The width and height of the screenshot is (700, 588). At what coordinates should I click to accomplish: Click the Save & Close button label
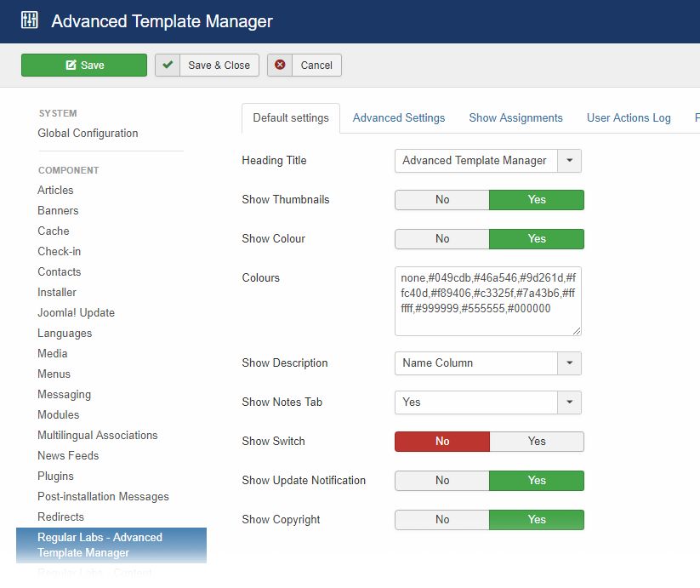tap(219, 66)
